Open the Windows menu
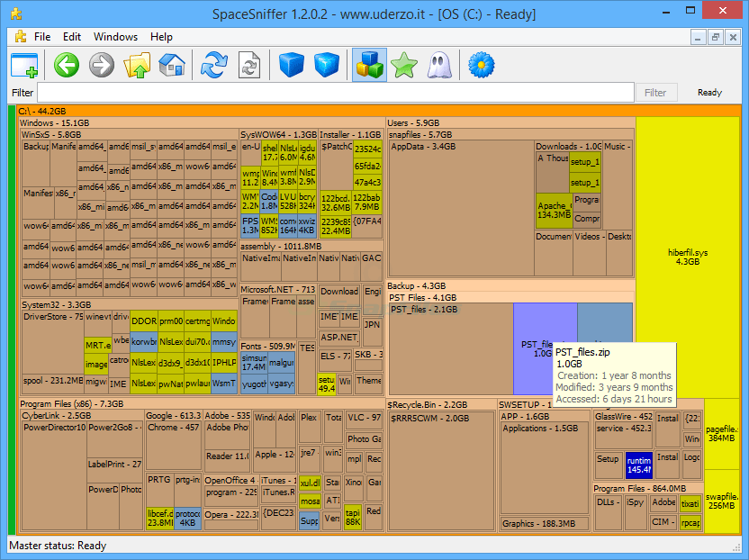Image resolution: width=749 pixels, height=560 pixels. tap(114, 37)
